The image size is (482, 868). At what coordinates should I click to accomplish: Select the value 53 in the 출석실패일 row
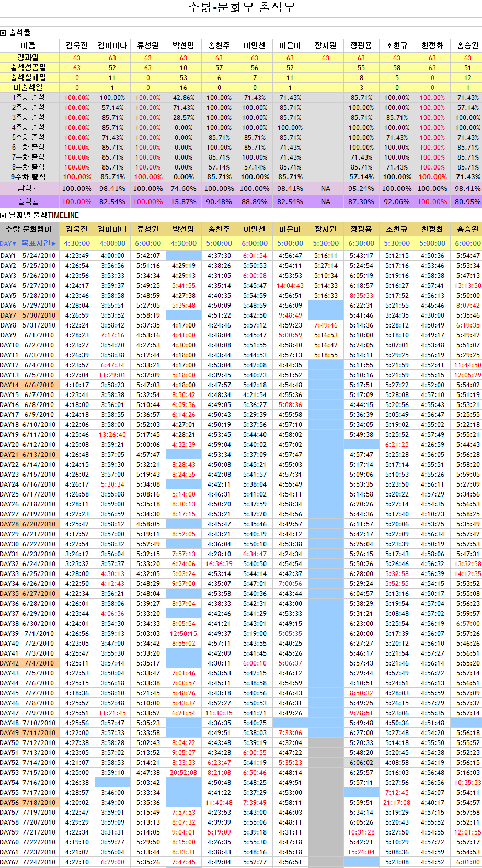[183, 77]
